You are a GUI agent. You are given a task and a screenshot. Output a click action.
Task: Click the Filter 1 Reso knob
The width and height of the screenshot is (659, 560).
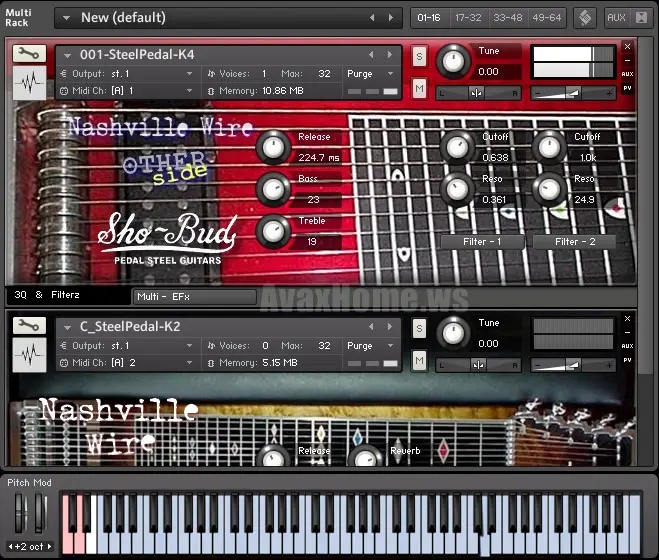click(457, 189)
